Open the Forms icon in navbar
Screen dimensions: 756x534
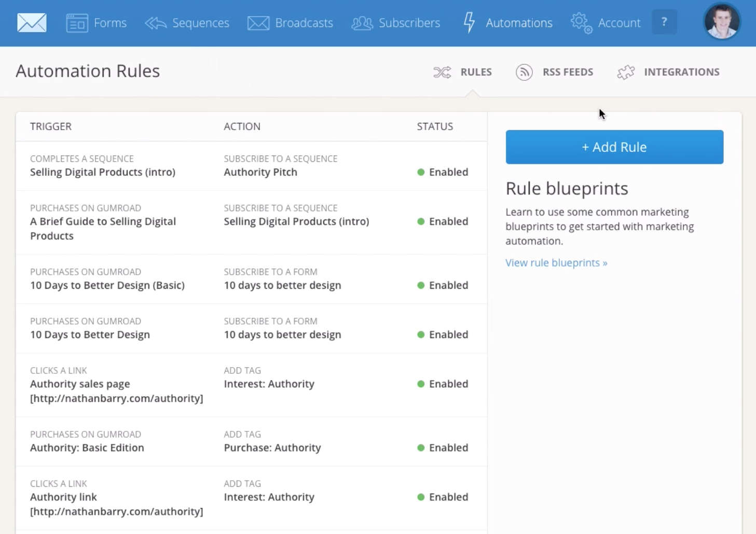click(x=77, y=23)
